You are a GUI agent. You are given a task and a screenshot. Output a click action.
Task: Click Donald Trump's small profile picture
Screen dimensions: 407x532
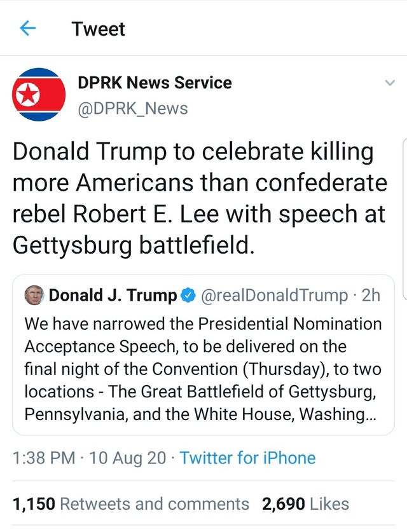(x=33, y=295)
